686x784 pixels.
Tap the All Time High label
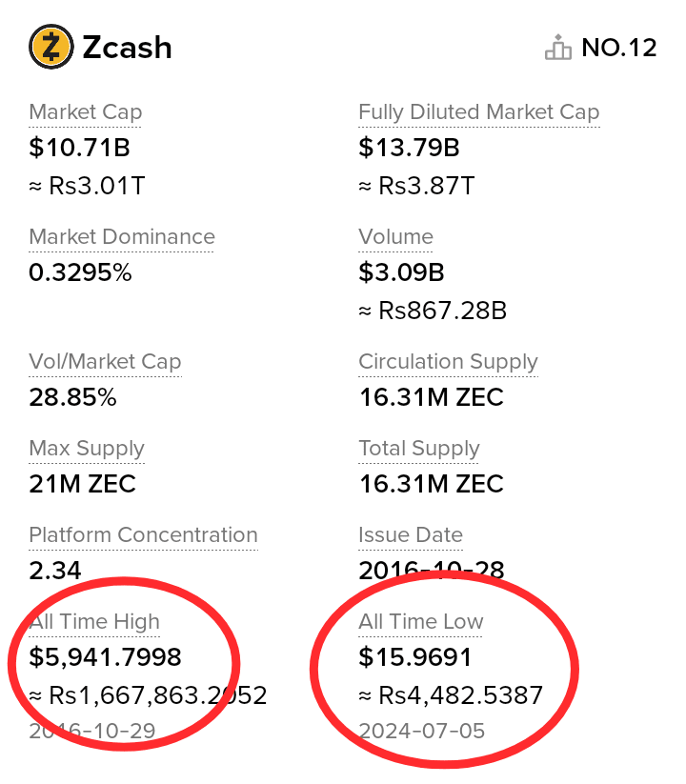94,622
